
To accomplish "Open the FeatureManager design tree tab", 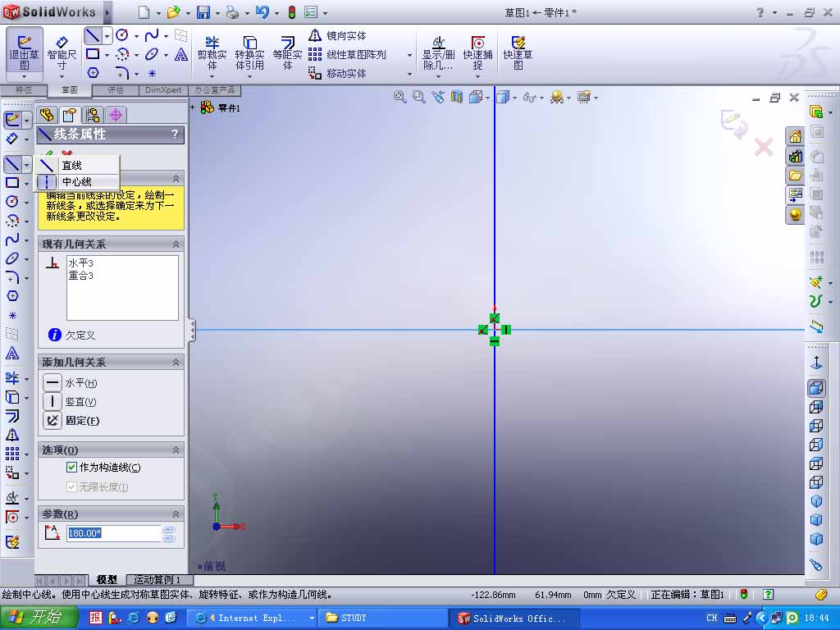I will [47, 115].
